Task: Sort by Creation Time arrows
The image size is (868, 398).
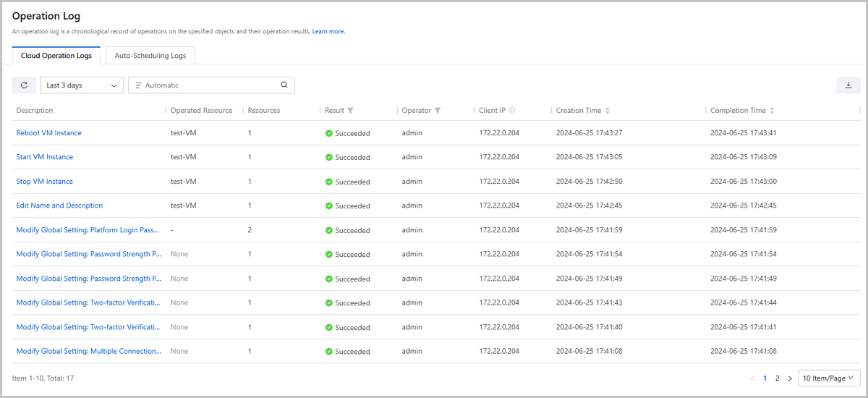Action: click(608, 111)
